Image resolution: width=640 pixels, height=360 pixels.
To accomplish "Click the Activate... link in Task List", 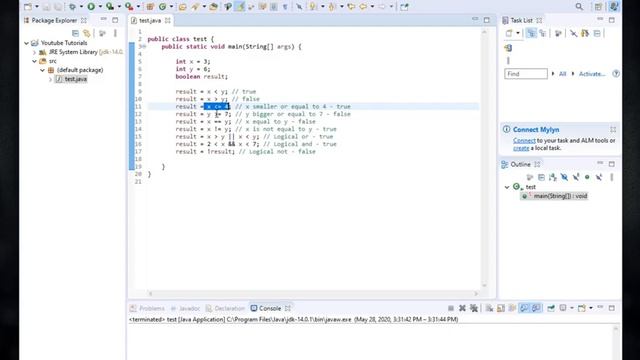I will point(592,74).
